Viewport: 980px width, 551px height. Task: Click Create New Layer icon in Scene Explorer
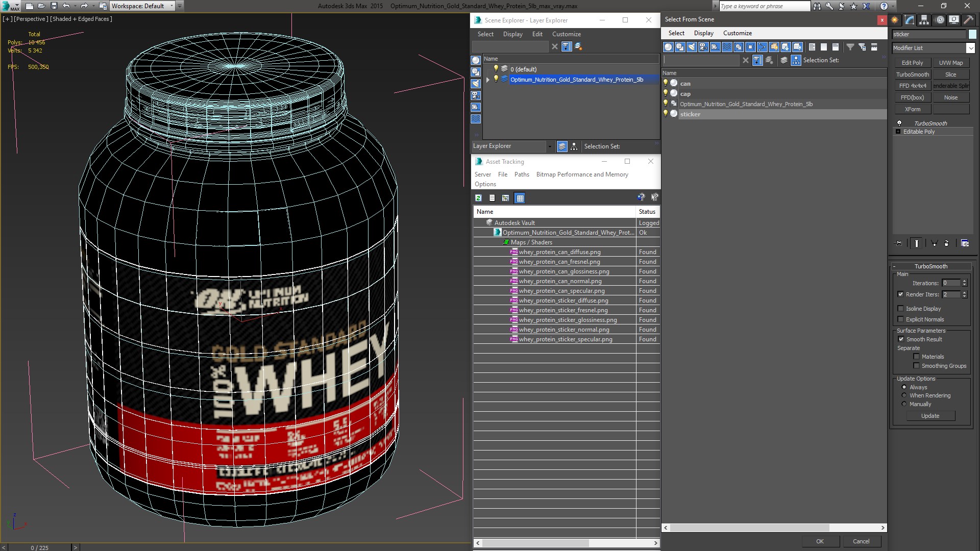click(x=578, y=46)
